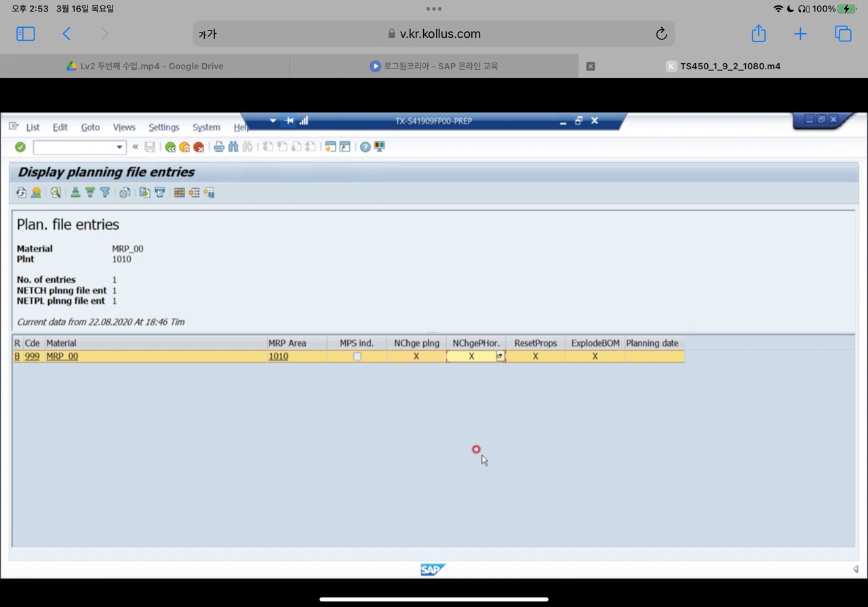Image resolution: width=868 pixels, height=607 pixels.
Task: Toggle the MPS ind. checkbox for MRP_00
Action: [357, 356]
